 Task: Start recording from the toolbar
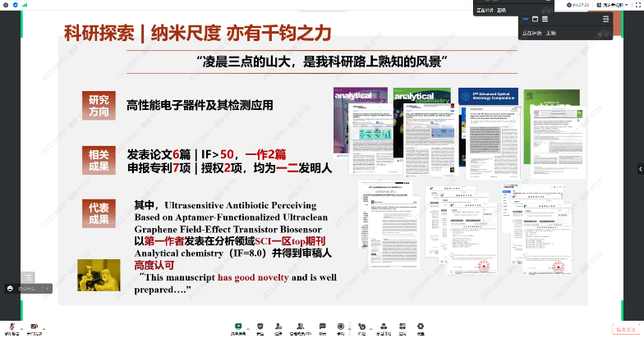[x=342, y=326]
